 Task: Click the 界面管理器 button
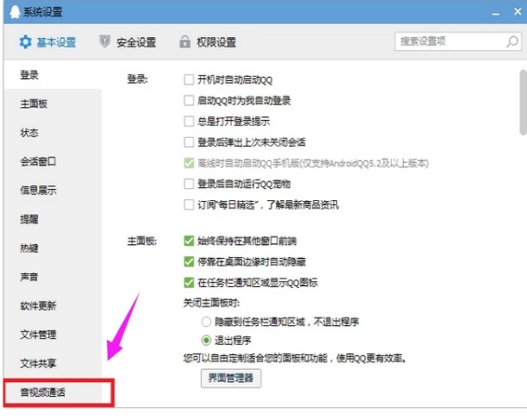pyautogui.click(x=231, y=379)
